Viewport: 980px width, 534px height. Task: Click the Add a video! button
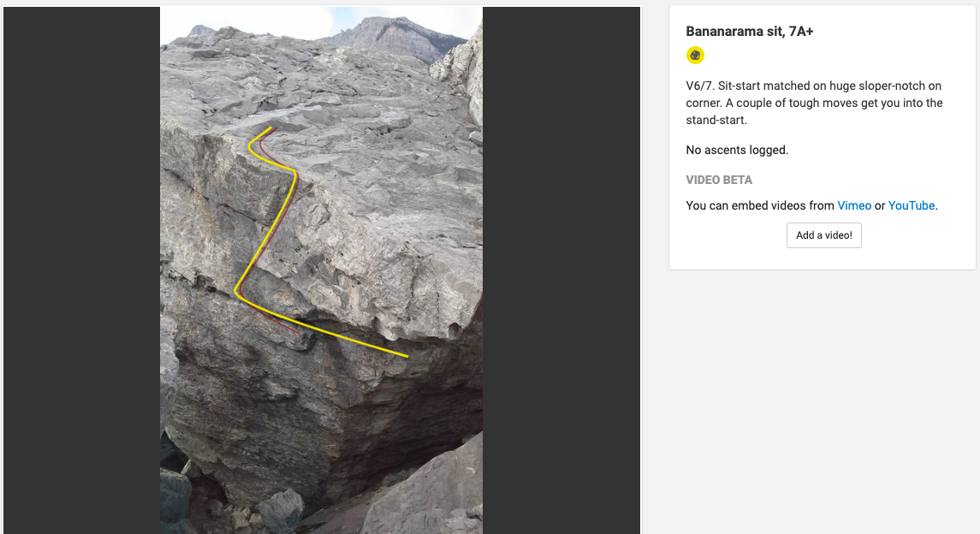[823, 235]
